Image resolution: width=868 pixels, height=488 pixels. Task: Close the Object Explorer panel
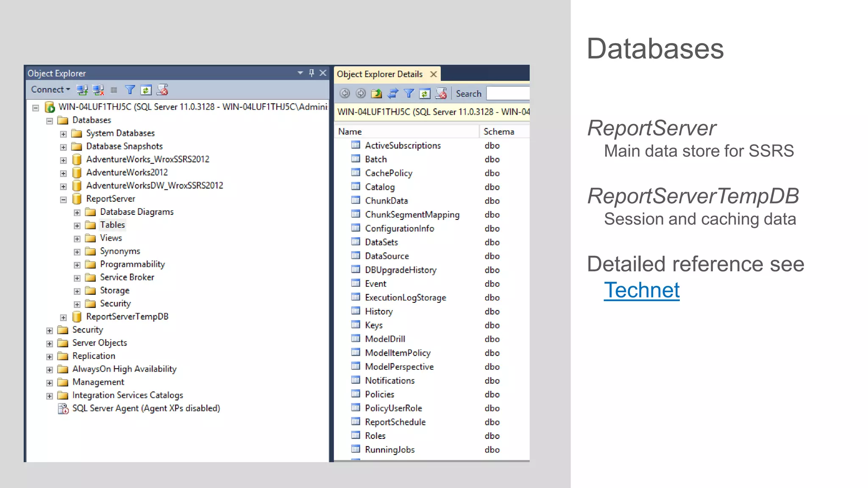tap(323, 73)
